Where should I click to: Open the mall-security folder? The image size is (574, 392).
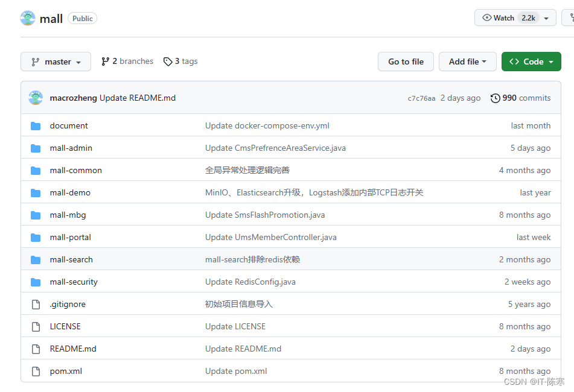[74, 282]
